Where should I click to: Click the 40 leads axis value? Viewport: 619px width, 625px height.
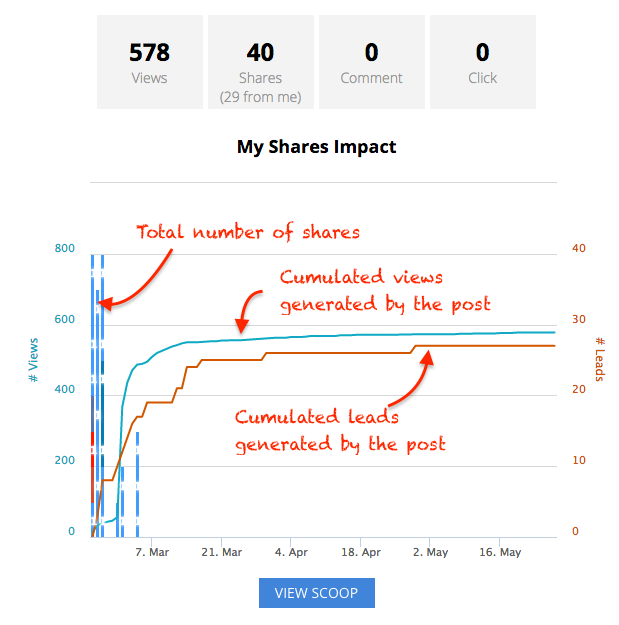pos(579,248)
